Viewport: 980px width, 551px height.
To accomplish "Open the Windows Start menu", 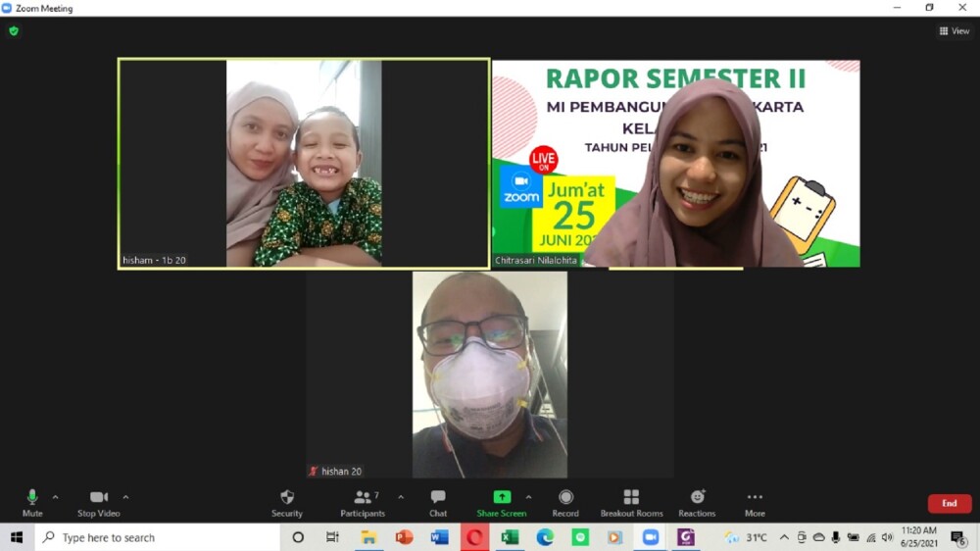I will click(x=17, y=537).
